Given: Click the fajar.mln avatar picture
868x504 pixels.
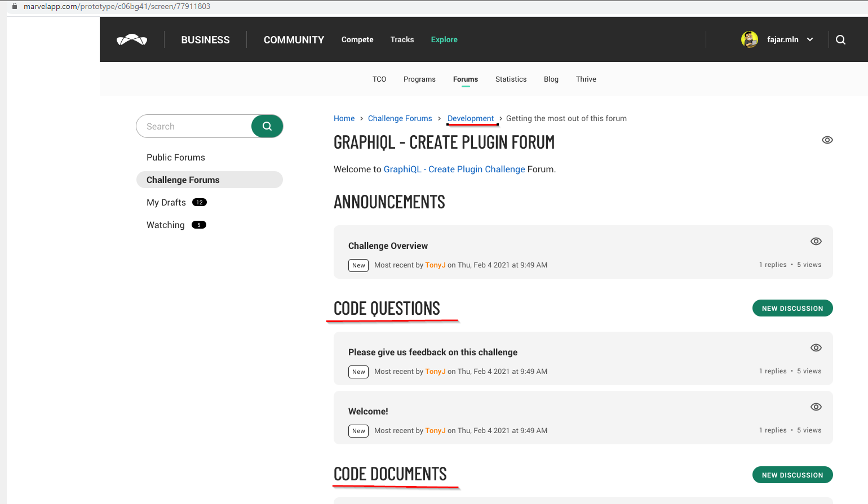Looking at the screenshot, I should pos(750,39).
